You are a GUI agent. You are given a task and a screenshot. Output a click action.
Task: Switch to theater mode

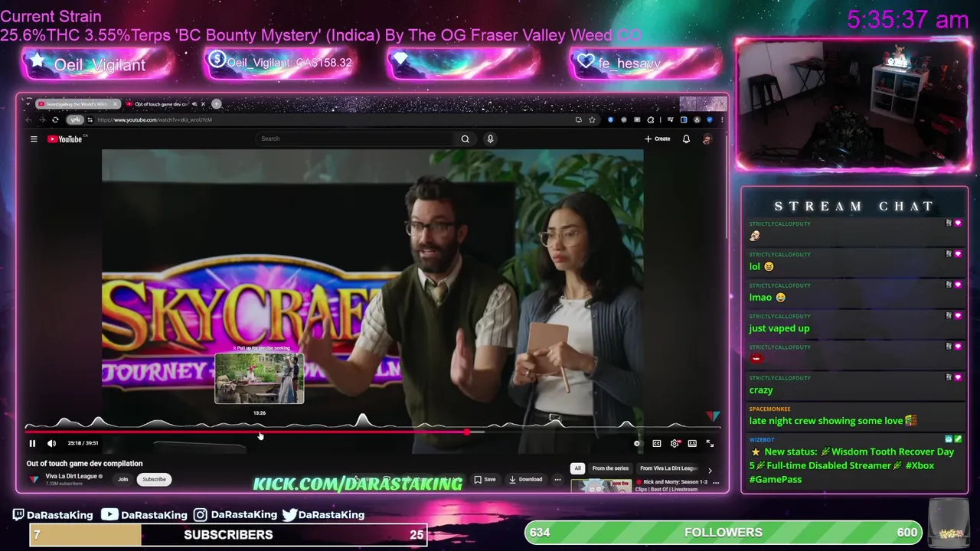(692, 443)
